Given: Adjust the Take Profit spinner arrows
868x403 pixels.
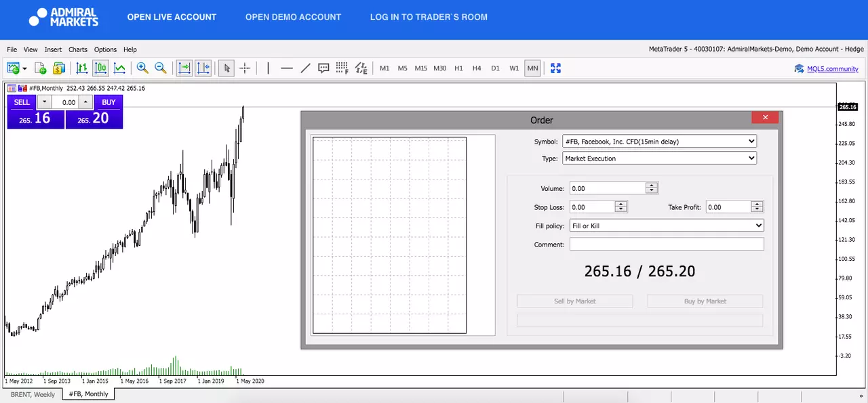Looking at the screenshot, I should coord(757,207).
